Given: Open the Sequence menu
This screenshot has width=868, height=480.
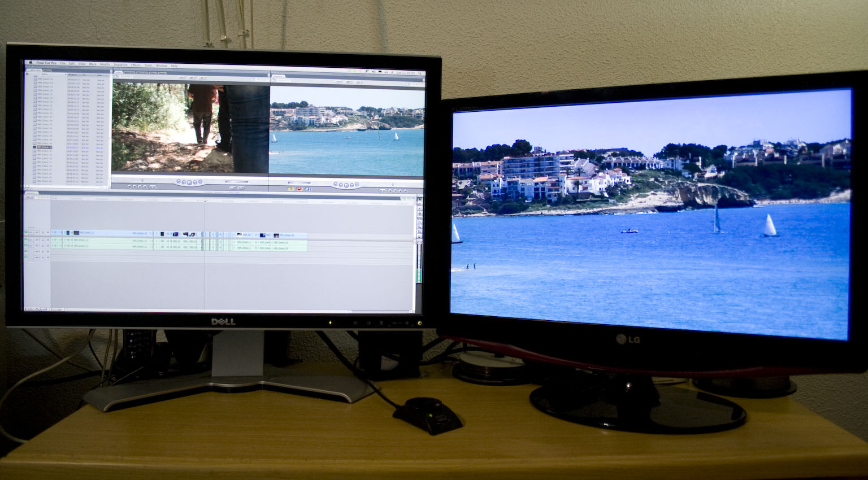Looking at the screenshot, I should [120, 65].
